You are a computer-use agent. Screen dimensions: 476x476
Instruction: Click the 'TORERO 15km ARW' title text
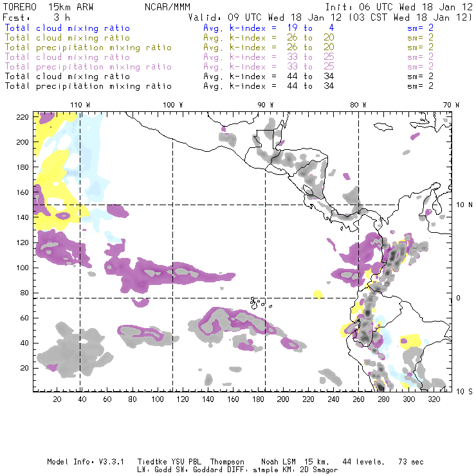click(48, 7)
